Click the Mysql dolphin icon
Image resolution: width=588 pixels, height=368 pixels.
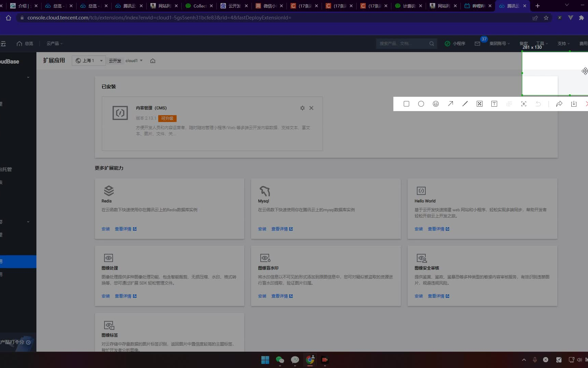[x=265, y=191]
